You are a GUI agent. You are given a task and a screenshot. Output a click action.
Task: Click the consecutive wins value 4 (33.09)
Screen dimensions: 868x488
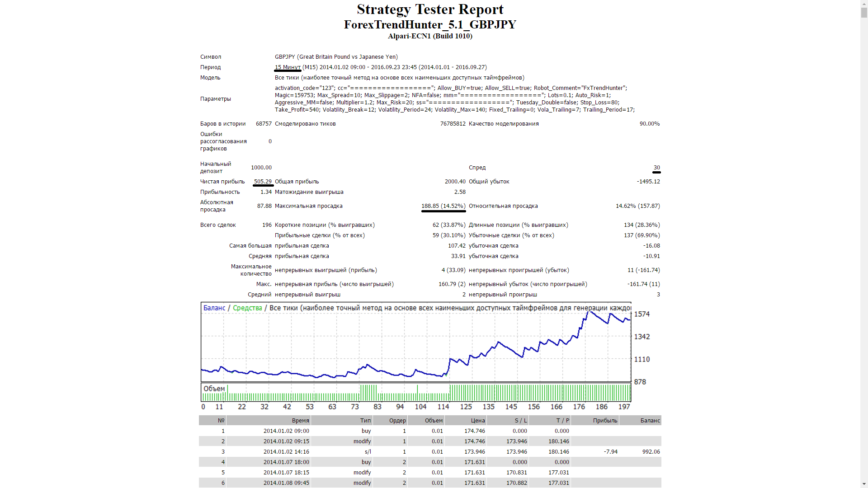click(x=453, y=270)
